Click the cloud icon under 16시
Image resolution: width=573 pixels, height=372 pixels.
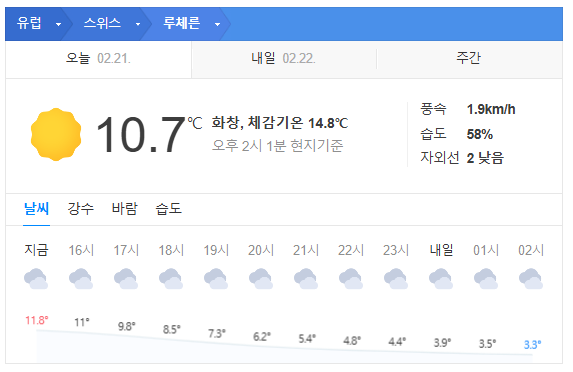tap(81, 279)
